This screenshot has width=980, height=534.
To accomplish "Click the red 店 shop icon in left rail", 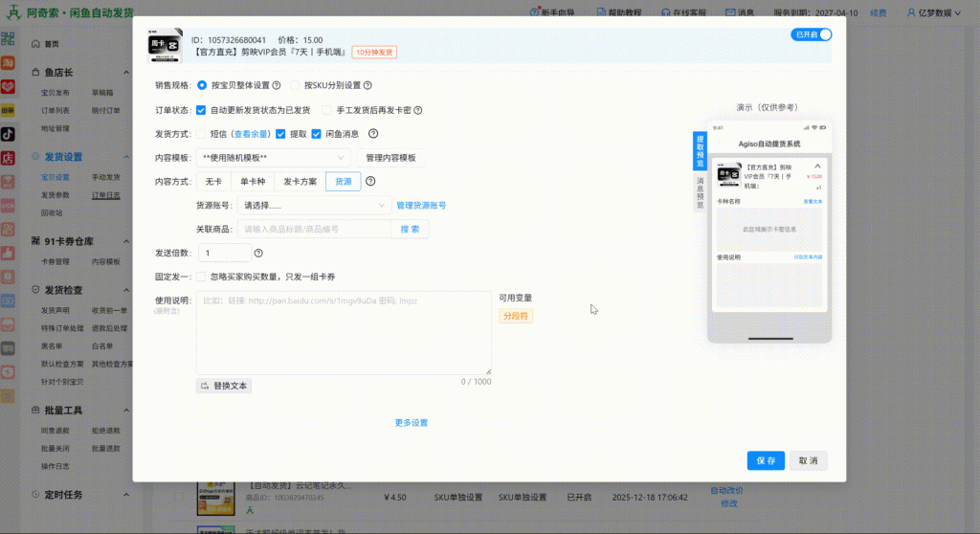I will 8,158.
